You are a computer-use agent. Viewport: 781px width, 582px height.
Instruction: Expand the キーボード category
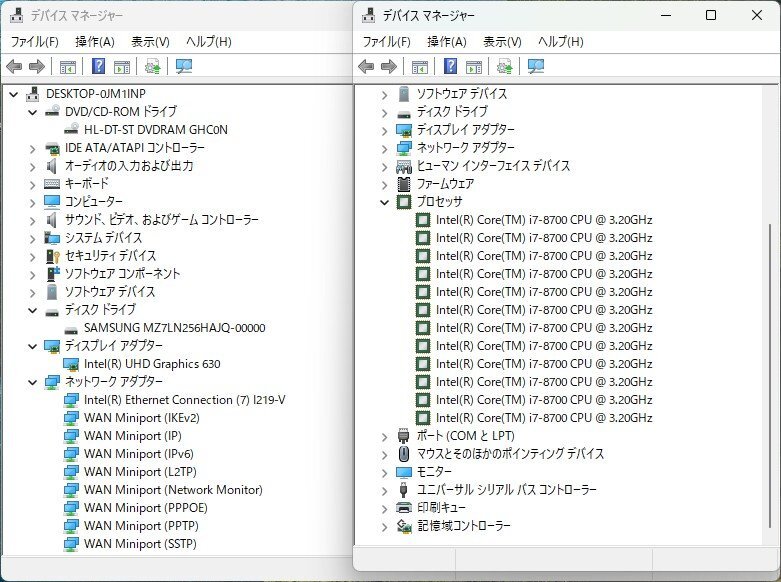tap(32, 184)
